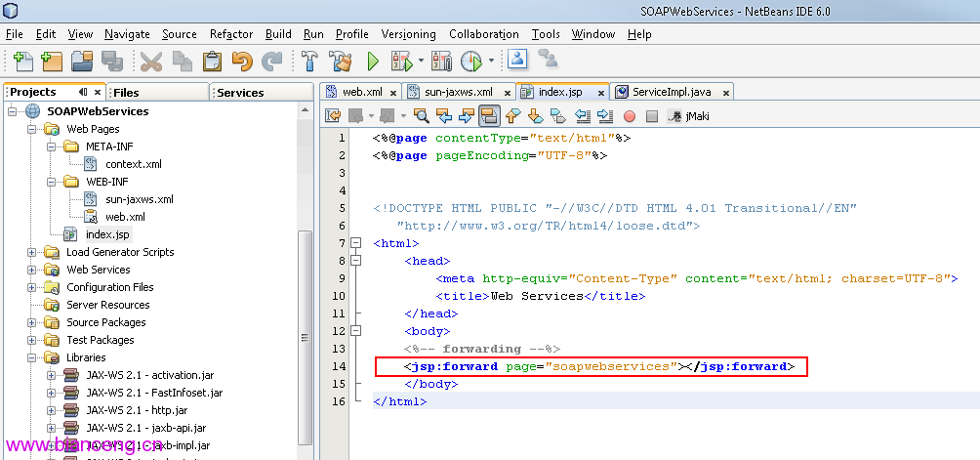The width and height of the screenshot is (980, 460).
Task: Click Find Previous Occurrence arrow icon
Action: click(x=444, y=115)
